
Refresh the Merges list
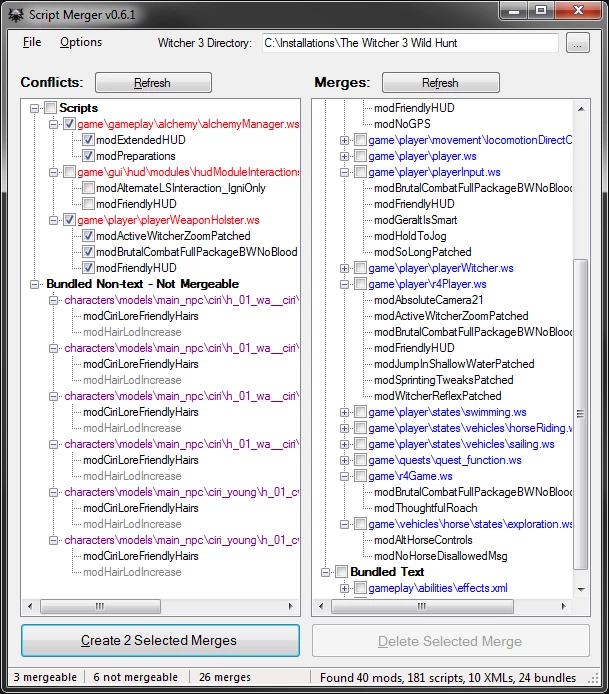439,83
